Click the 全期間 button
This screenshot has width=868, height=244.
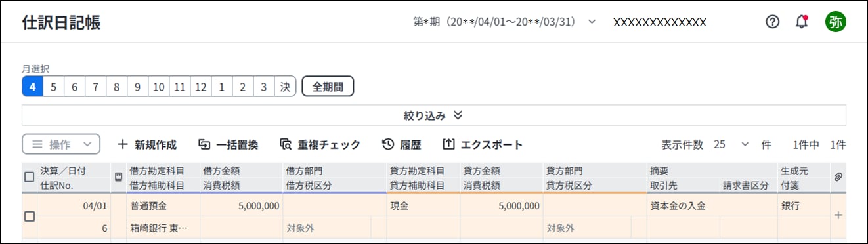tap(328, 87)
